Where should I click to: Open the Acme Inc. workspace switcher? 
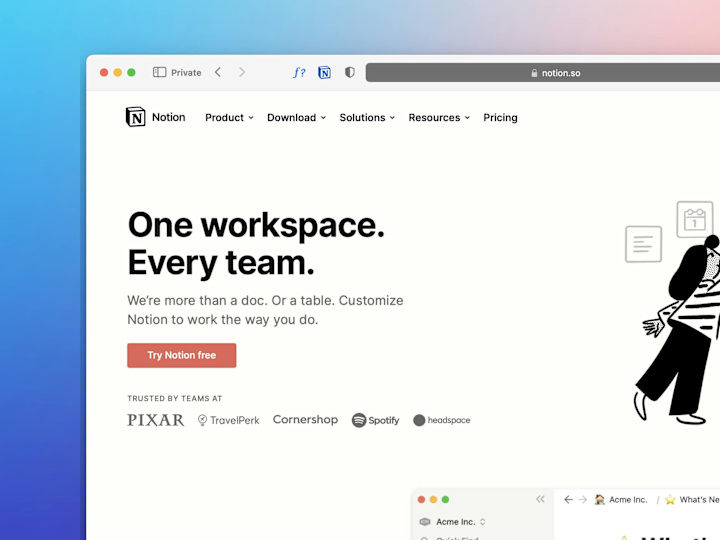pos(452,522)
